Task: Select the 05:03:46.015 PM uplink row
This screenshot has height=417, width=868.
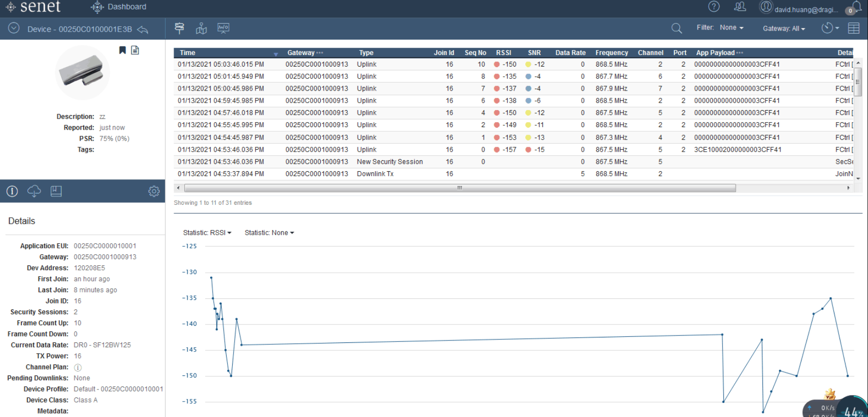Action: pyautogui.click(x=514, y=64)
